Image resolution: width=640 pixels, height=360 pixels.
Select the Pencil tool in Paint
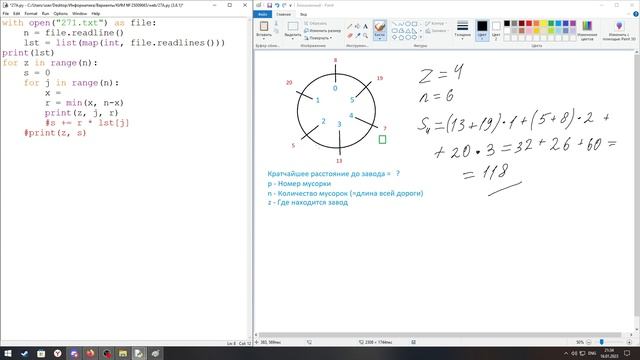tap(350, 27)
